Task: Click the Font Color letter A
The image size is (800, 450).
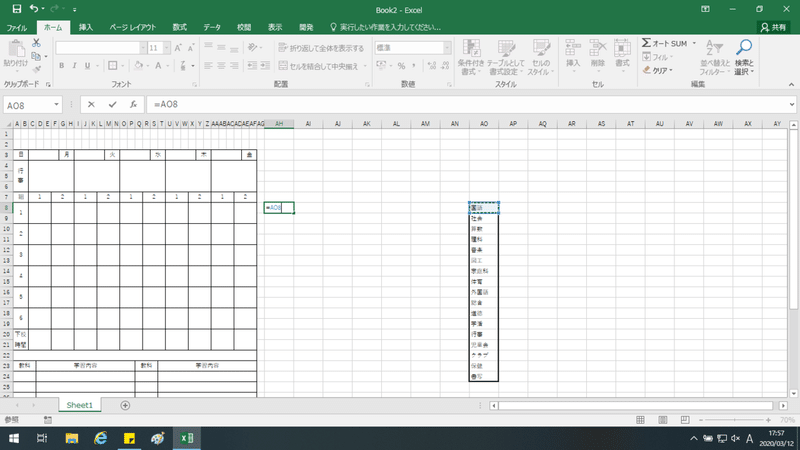Action: pyautogui.click(x=158, y=66)
